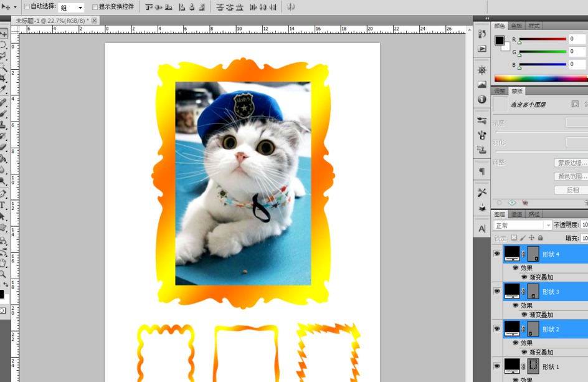Image resolution: width=588 pixels, height=382 pixels.
Task: Toggle 渐变叠加 visibility under 形状 2
Action: [x=524, y=352]
